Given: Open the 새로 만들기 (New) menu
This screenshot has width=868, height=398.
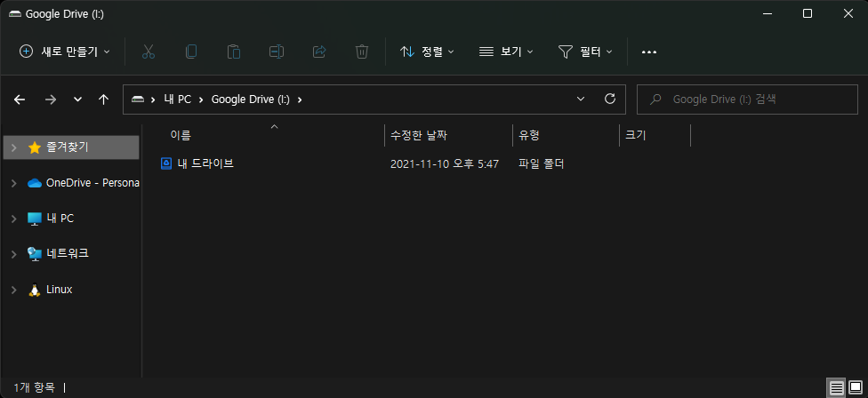Looking at the screenshot, I should tap(64, 52).
